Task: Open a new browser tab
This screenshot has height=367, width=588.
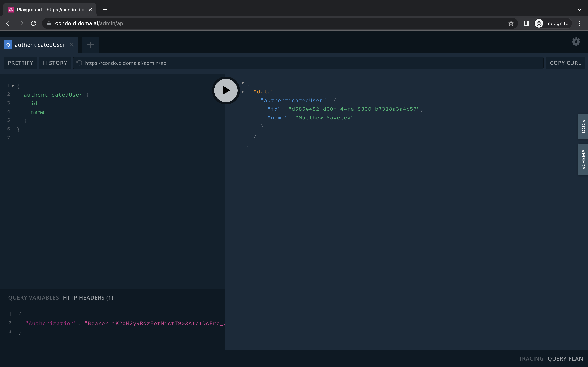Action: (105, 10)
